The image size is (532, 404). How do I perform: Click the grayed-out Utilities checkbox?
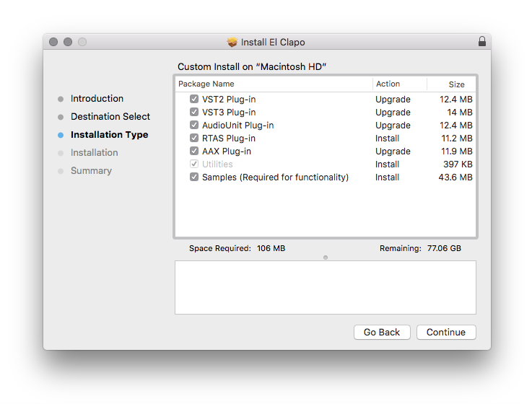194,164
